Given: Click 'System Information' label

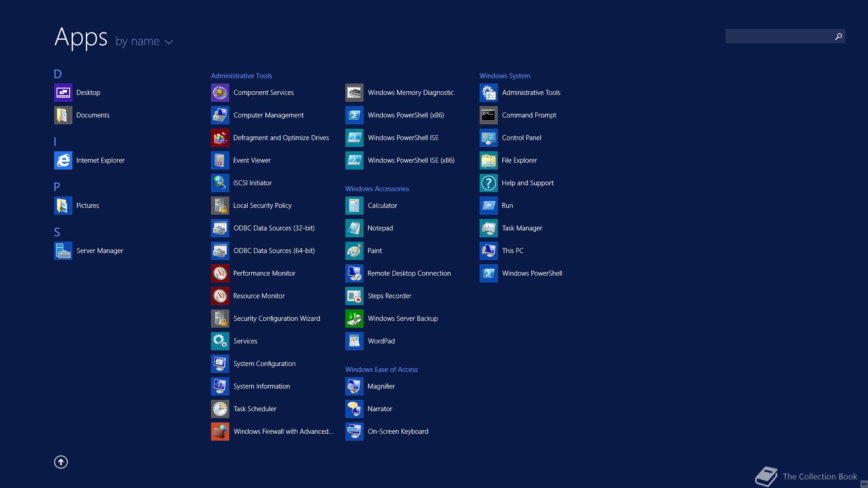Looking at the screenshot, I should click(262, 386).
